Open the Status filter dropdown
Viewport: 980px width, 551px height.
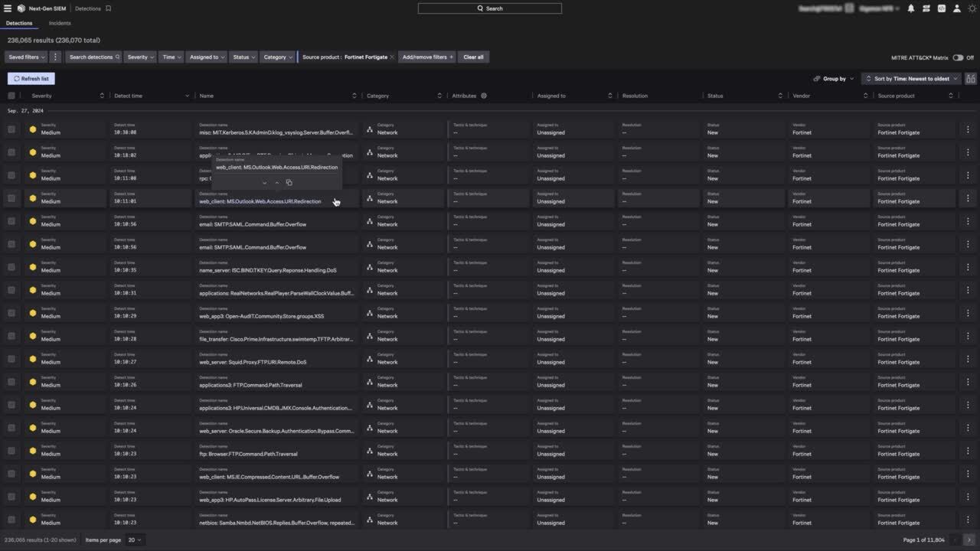coord(243,57)
